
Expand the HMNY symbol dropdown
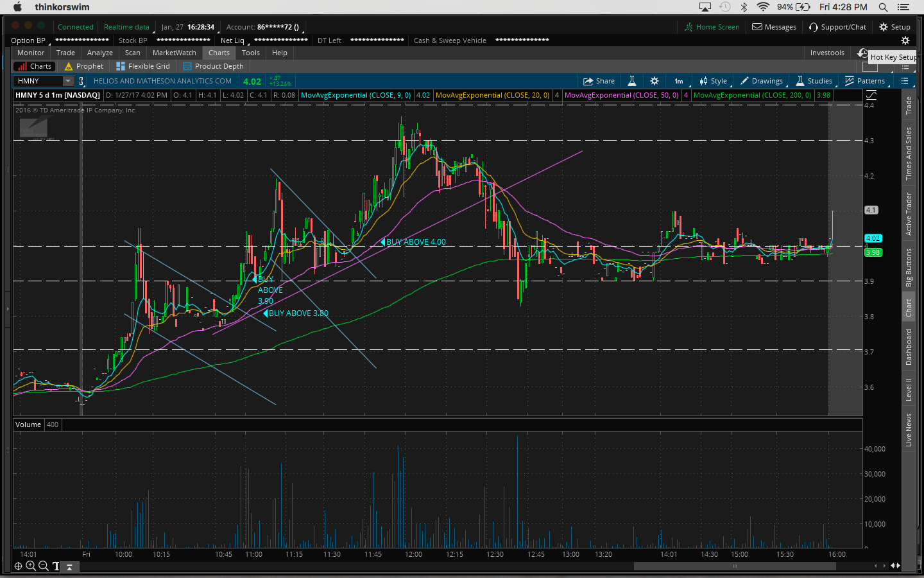tap(68, 81)
